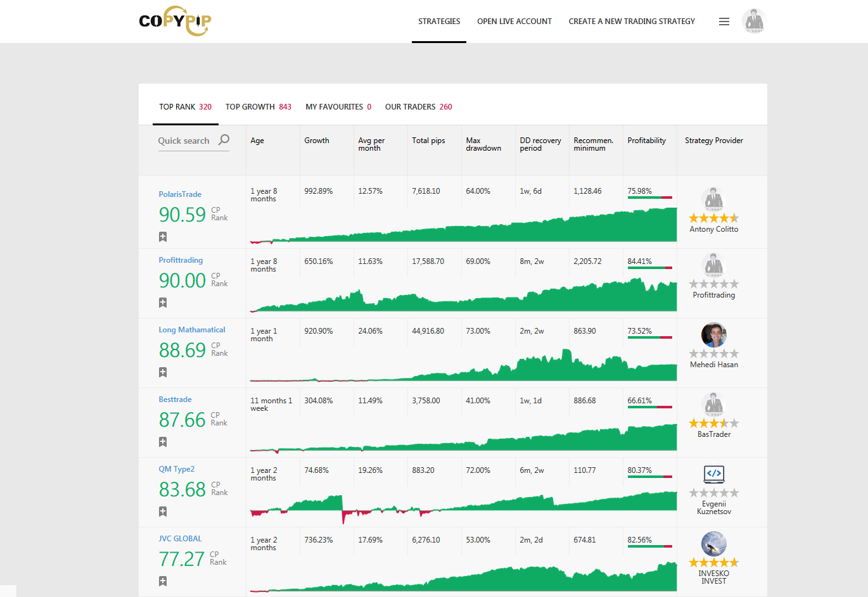Sort by the Growth column header

(x=317, y=141)
